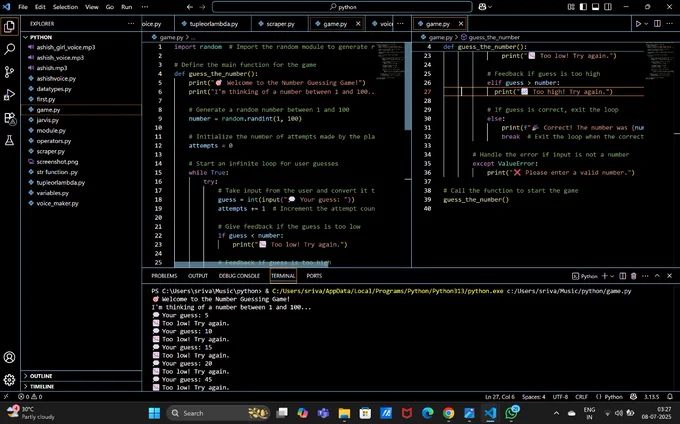The height and width of the screenshot is (424, 680).
Task: Open the File menu
Action: click(23, 7)
